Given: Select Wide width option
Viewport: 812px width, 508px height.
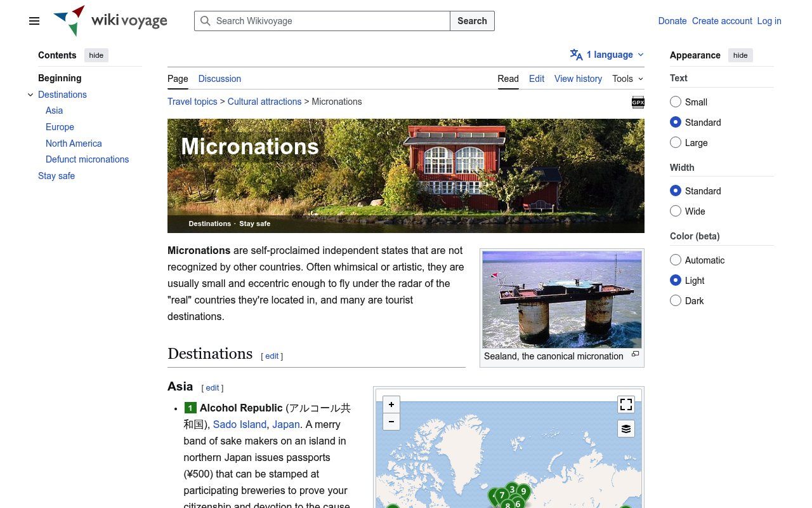Looking at the screenshot, I should coord(676,211).
